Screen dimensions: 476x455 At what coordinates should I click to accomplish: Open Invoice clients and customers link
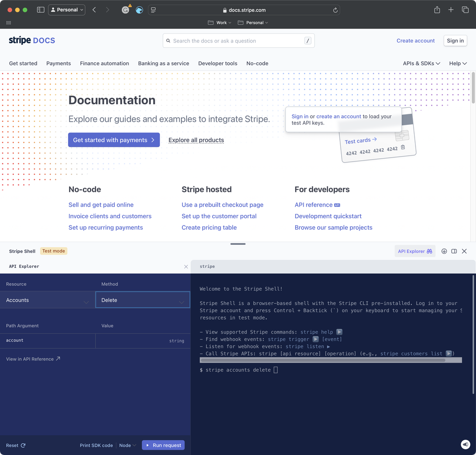pos(110,216)
